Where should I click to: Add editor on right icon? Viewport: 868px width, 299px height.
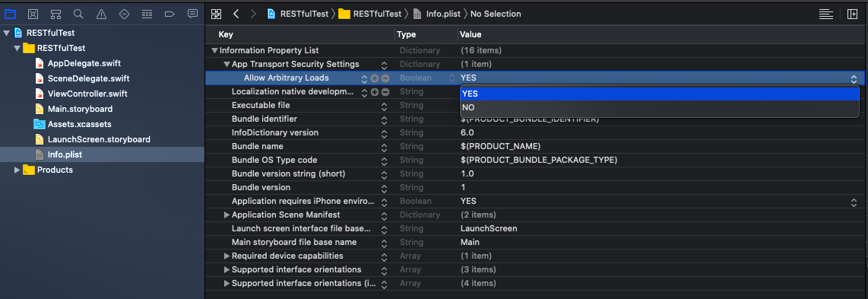point(853,14)
